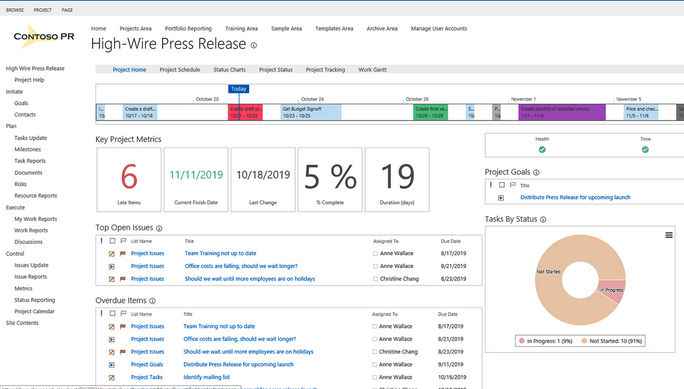Image resolution: width=684 pixels, height=389 pixels.
Task: Check Christine Chang box on Overdue Items 8/23/2019 row
Action: (x=374, y=352)
